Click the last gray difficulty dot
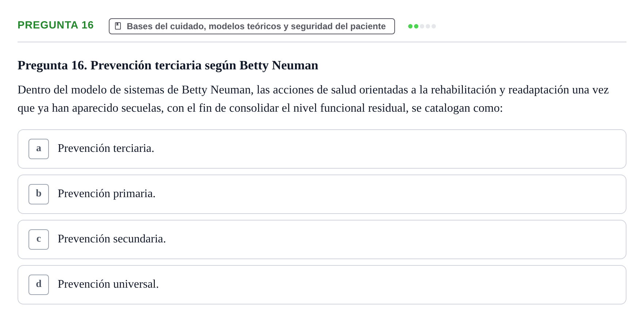Image resolution: width=644 pixels, height=322 pixels. point(434,26)
